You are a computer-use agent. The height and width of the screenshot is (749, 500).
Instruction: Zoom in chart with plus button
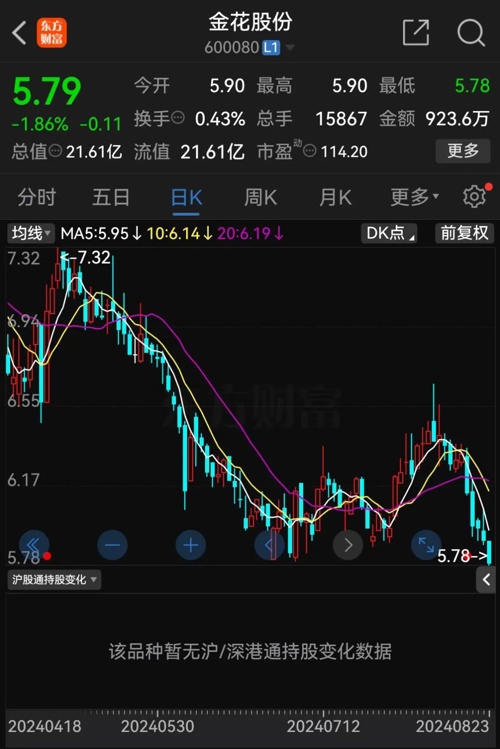tap(191, 545)
